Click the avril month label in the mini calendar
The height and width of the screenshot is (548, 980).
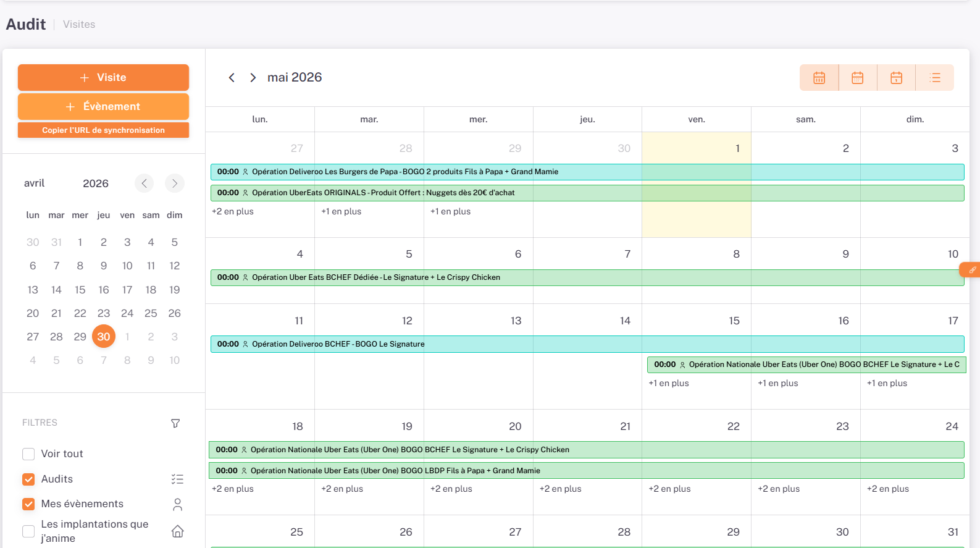click(x=35, y=183)
